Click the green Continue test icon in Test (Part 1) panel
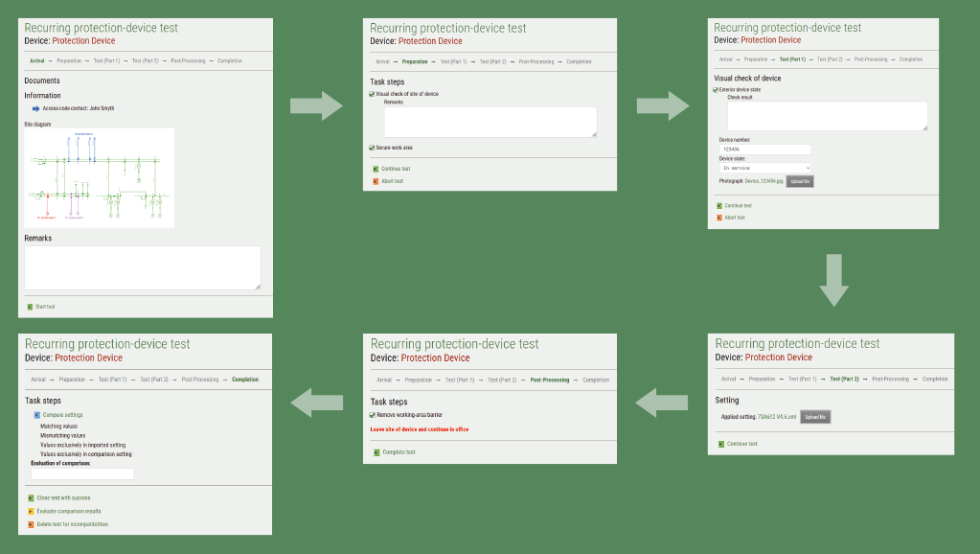 coord(719,205)
